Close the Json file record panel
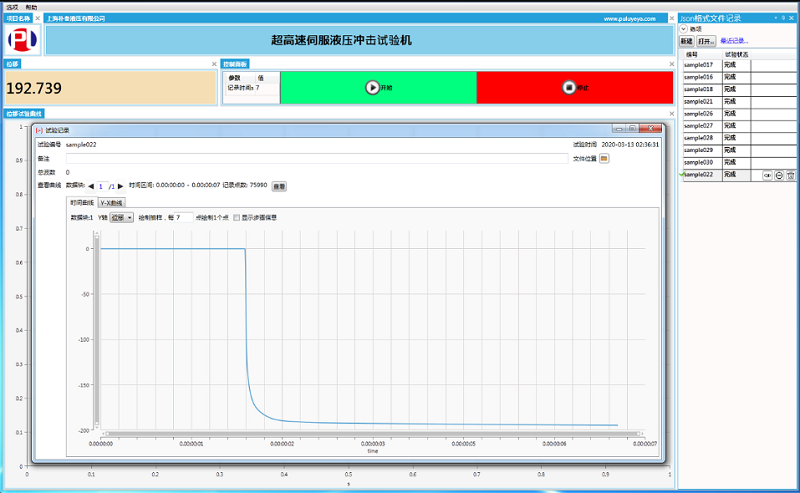Image resolution: width=800 pixels, height=493 pixels. [x=792, y=18]
